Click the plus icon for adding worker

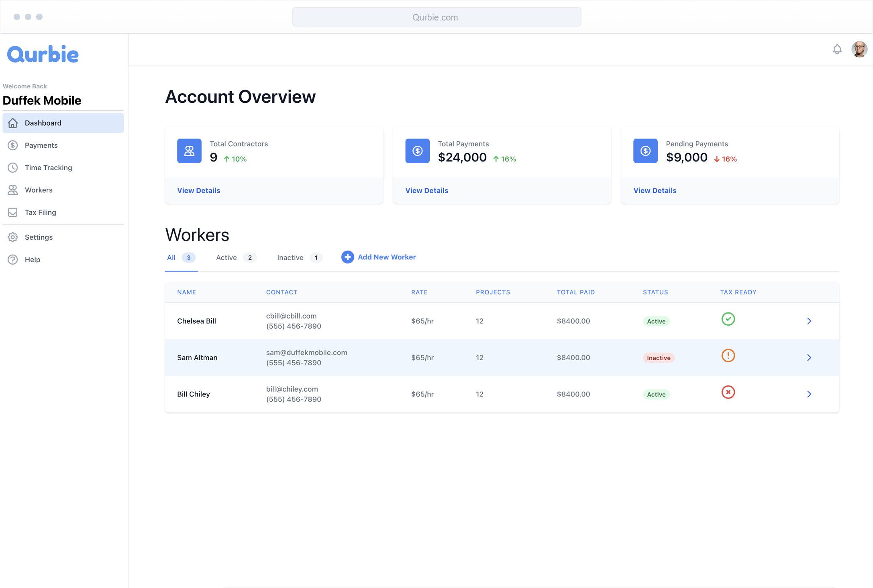(x=347, y=257)
